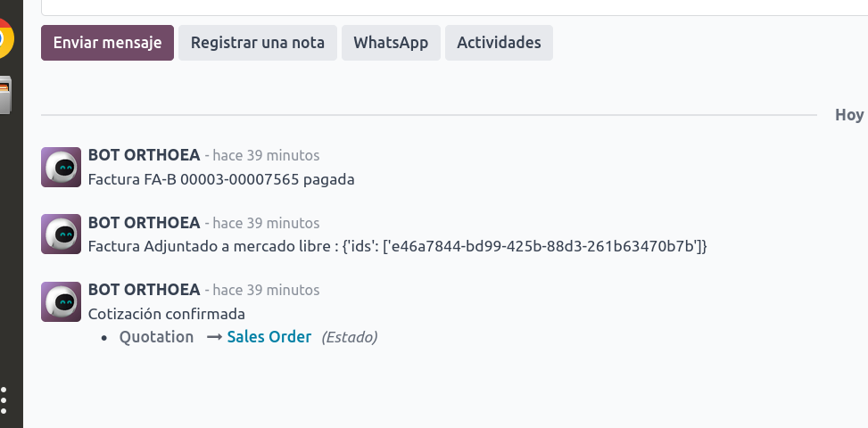Follow the Sales Order state link

[269, 337]
